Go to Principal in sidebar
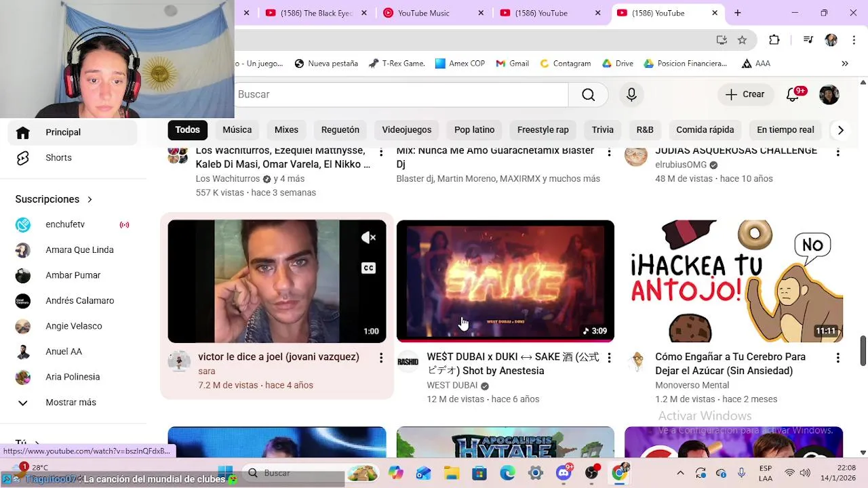Screen dimensions: 868x488 pos(73,132)
